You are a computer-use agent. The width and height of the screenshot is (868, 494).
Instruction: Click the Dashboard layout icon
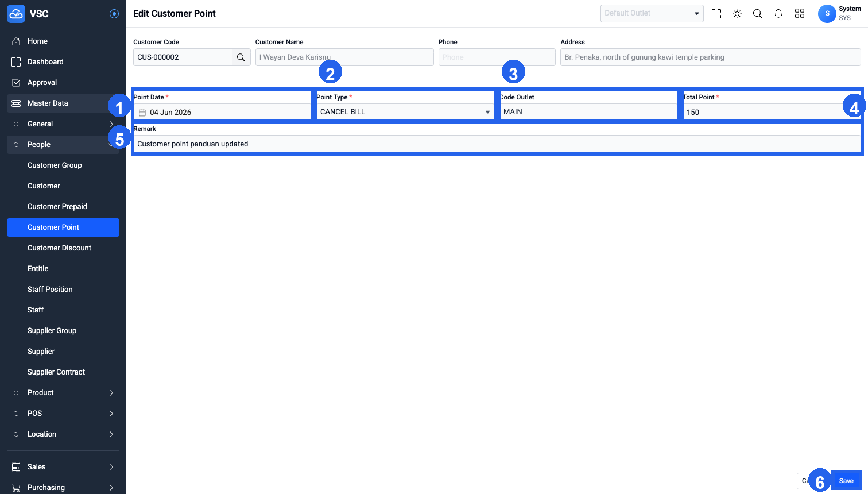(x=16, y=62)
